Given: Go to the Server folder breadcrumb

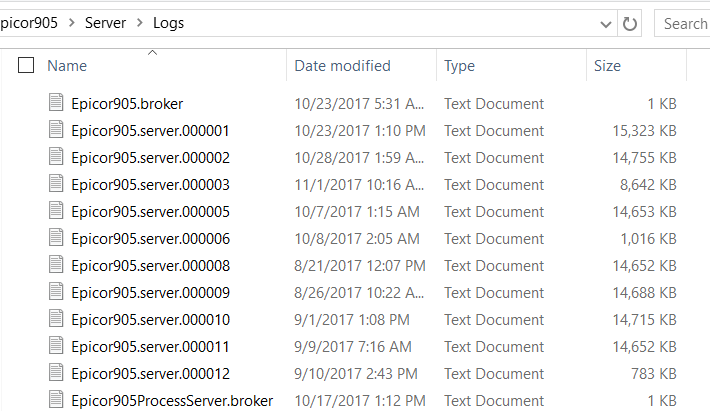Looking at the screenshot, I should (x=105, y=23).
